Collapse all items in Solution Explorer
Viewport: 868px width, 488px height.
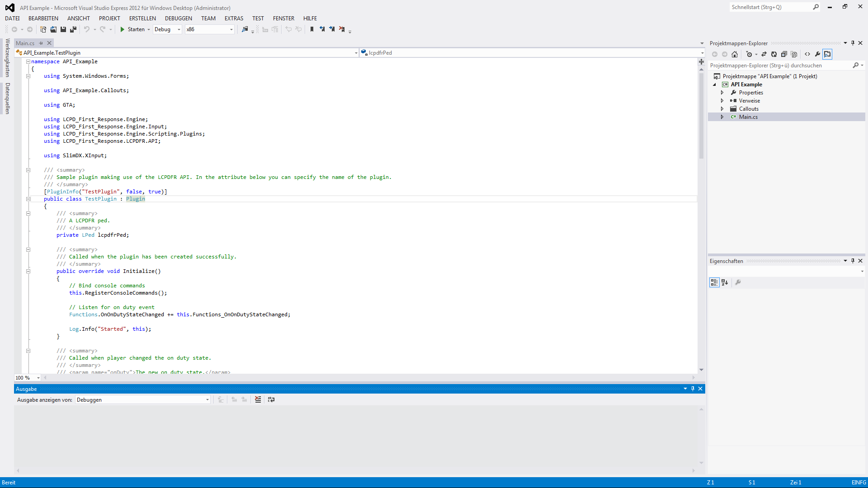click(x=784, y=54)
